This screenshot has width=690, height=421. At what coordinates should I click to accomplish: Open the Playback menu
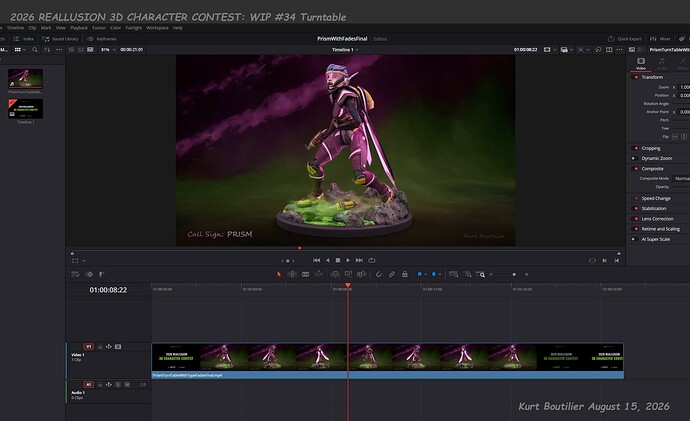click(x=79, y=28)
